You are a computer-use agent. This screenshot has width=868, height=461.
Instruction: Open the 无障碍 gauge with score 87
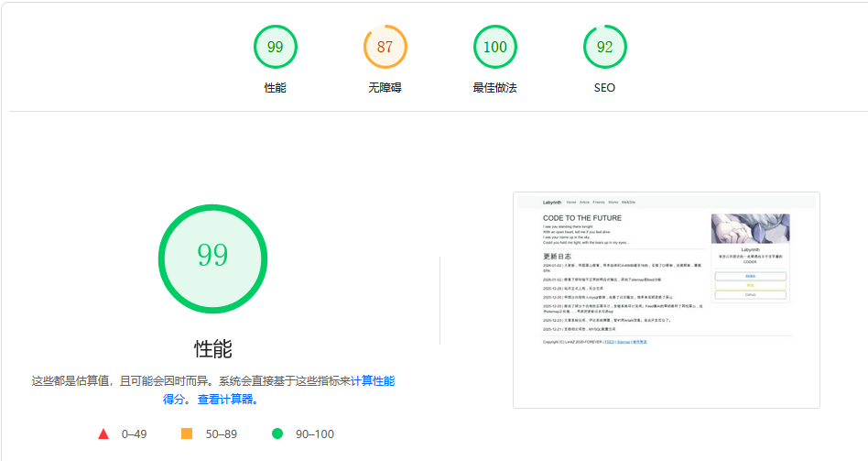[385, 47]
